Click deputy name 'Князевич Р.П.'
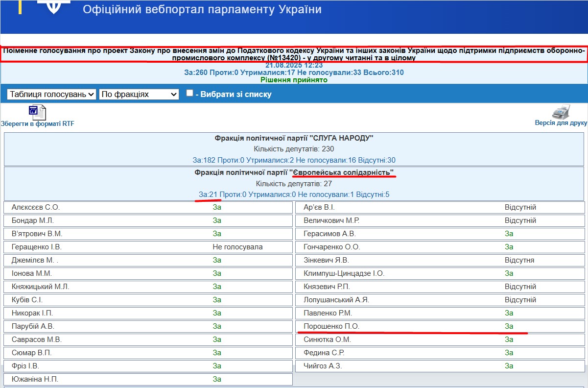 click(x=327, y=287)
